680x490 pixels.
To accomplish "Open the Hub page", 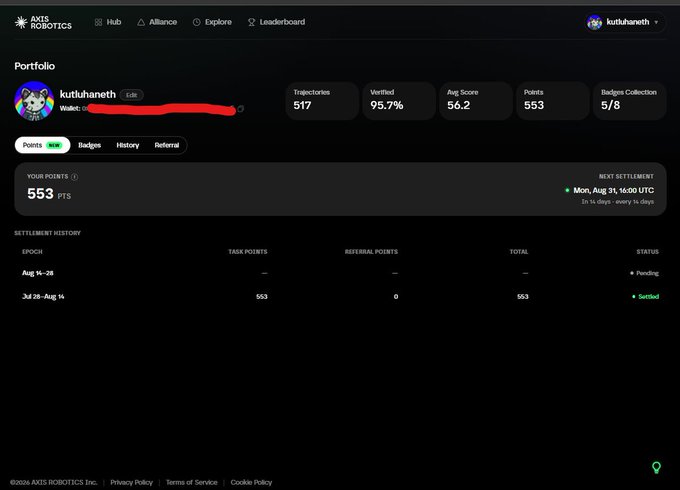I will click(108, 22).
